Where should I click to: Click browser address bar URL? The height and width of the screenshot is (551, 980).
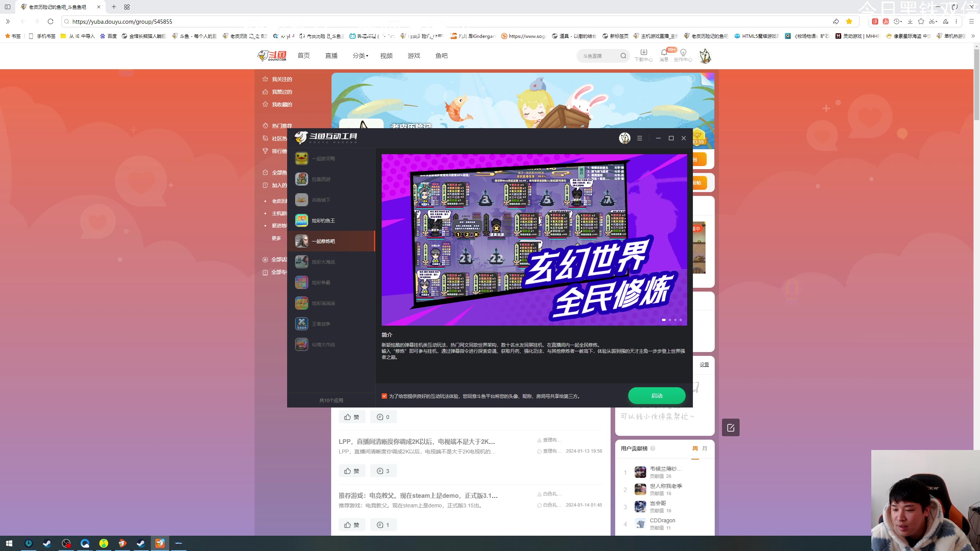122,21
